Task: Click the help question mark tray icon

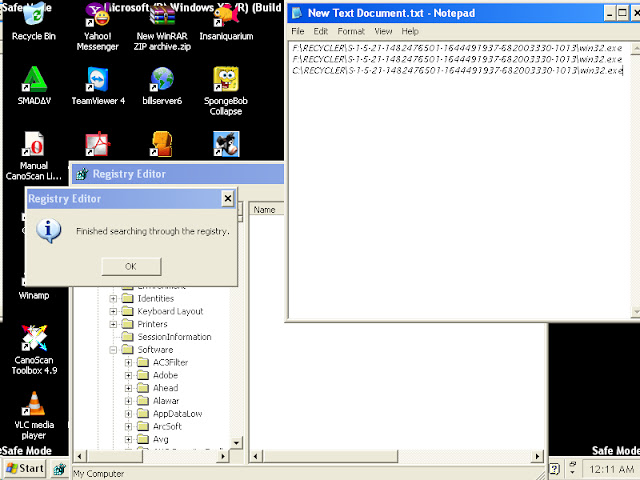Action: pyautogui.click(x=554, y=468)
